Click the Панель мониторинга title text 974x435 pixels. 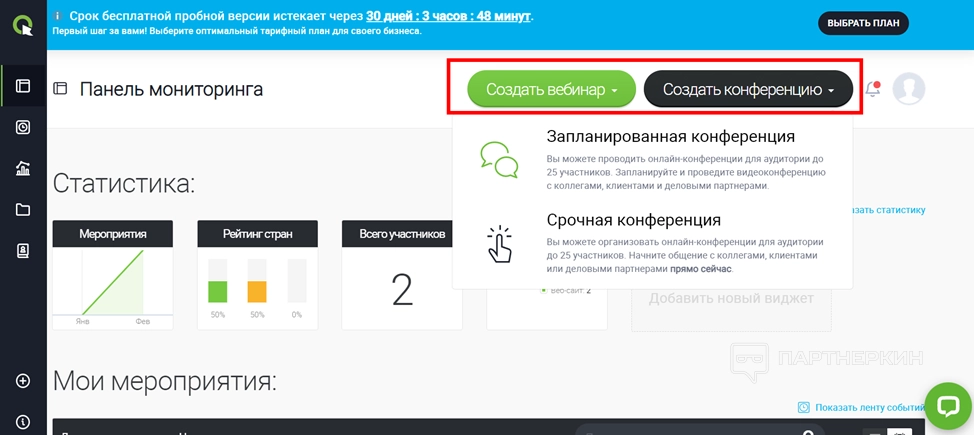click(171, 89)
